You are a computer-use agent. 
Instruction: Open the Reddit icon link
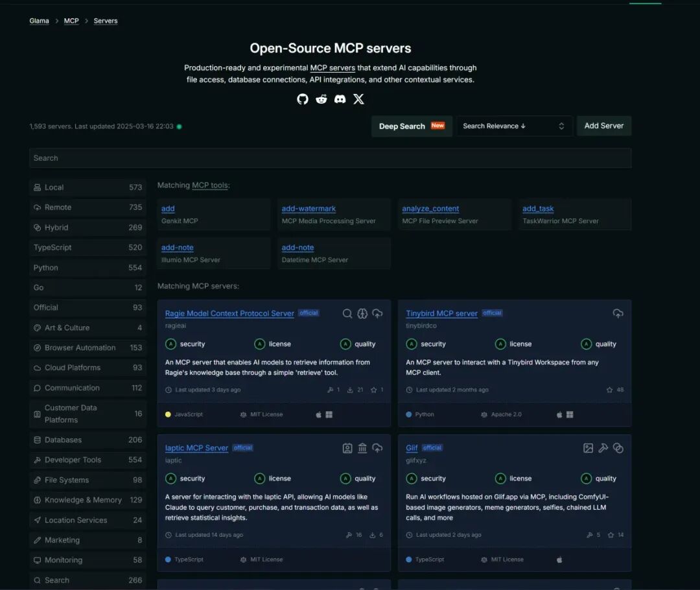(321, 99)
